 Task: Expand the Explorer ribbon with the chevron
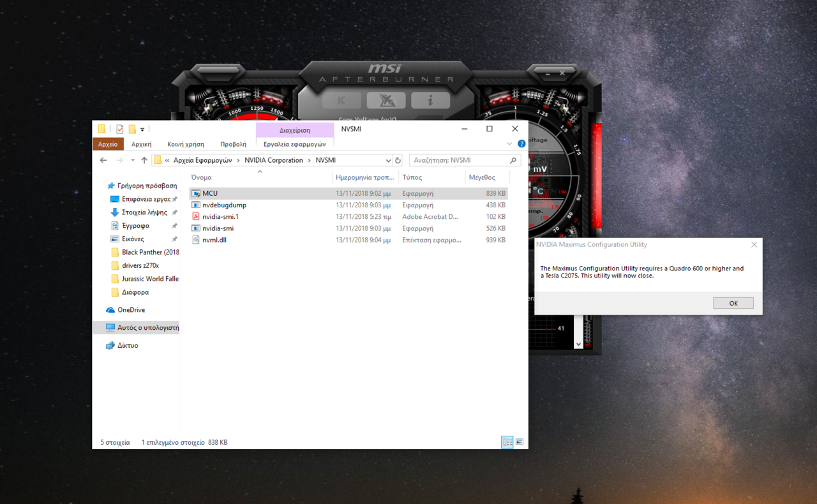[x=509, y=144]
